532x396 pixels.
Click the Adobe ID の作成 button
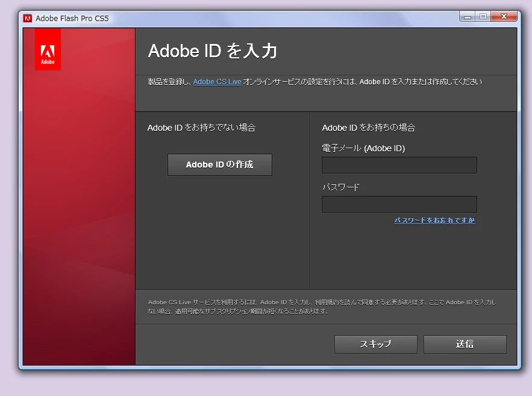(219, 165)
